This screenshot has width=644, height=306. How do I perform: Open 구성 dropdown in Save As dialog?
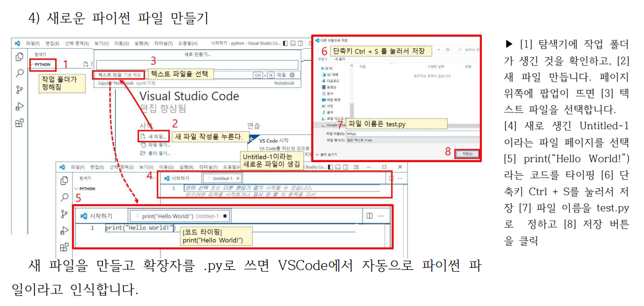tap(324, 59)
